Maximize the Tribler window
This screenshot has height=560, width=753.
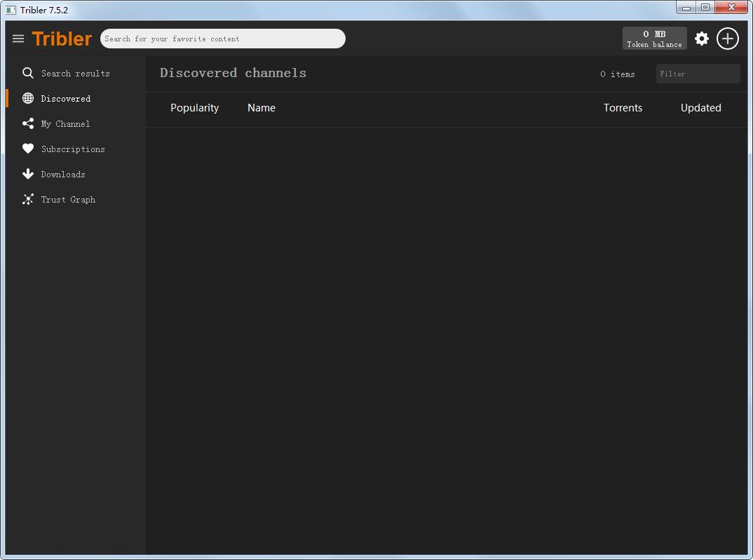pyautogui.click(x=705, y=8)
